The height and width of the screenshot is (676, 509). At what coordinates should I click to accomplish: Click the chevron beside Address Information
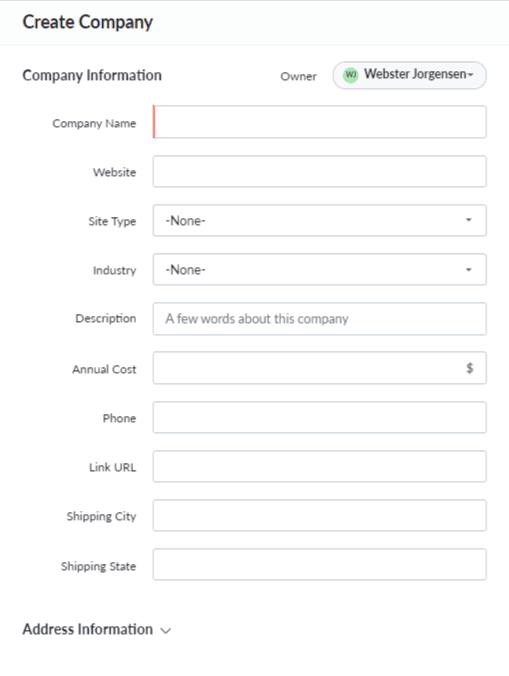click(x=166, y=630)
